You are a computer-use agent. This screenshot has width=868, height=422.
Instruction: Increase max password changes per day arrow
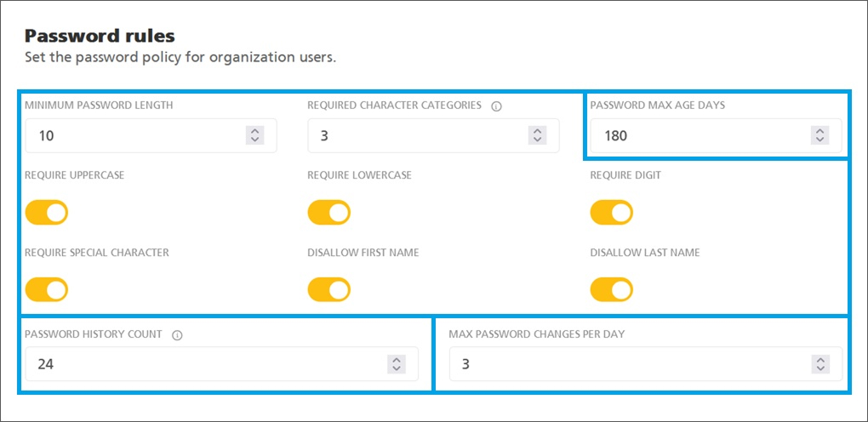click(819, 360)
